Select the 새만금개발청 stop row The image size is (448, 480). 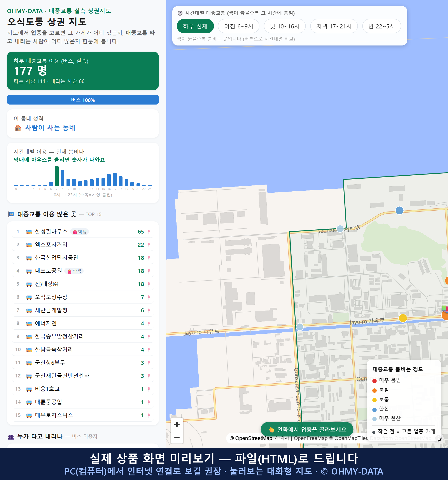[83, 310]
